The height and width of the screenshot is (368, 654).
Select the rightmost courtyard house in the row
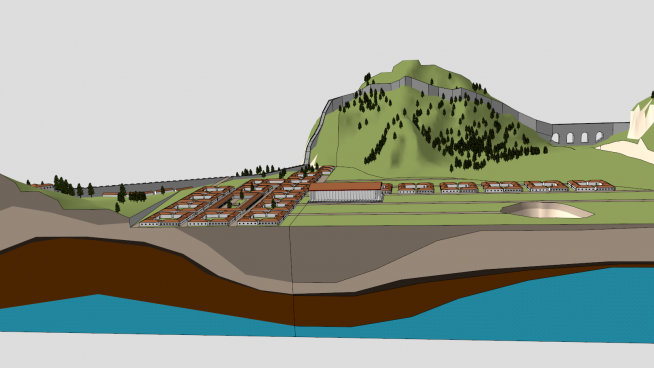pos(591,186)
